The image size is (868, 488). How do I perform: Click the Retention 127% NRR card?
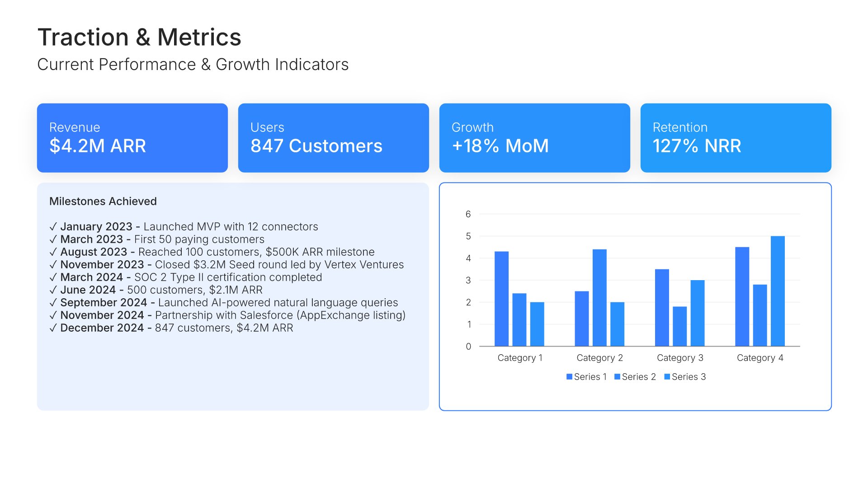tap(736, 138)
